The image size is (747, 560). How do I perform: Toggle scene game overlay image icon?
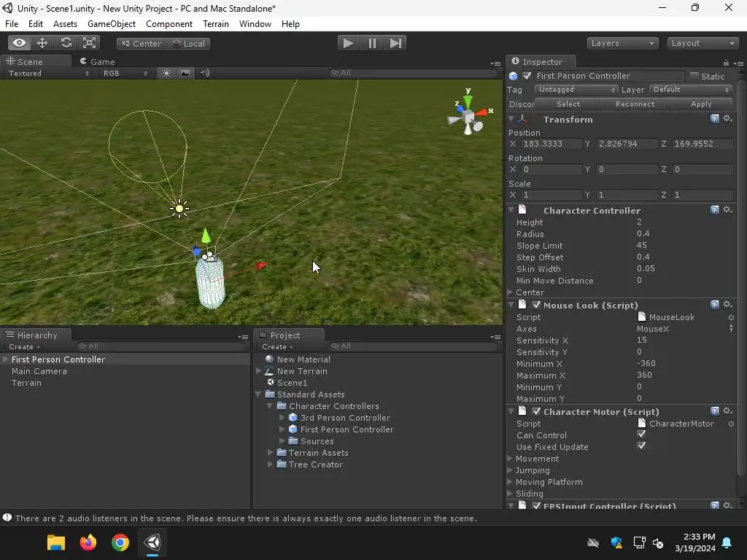point(185,73)
